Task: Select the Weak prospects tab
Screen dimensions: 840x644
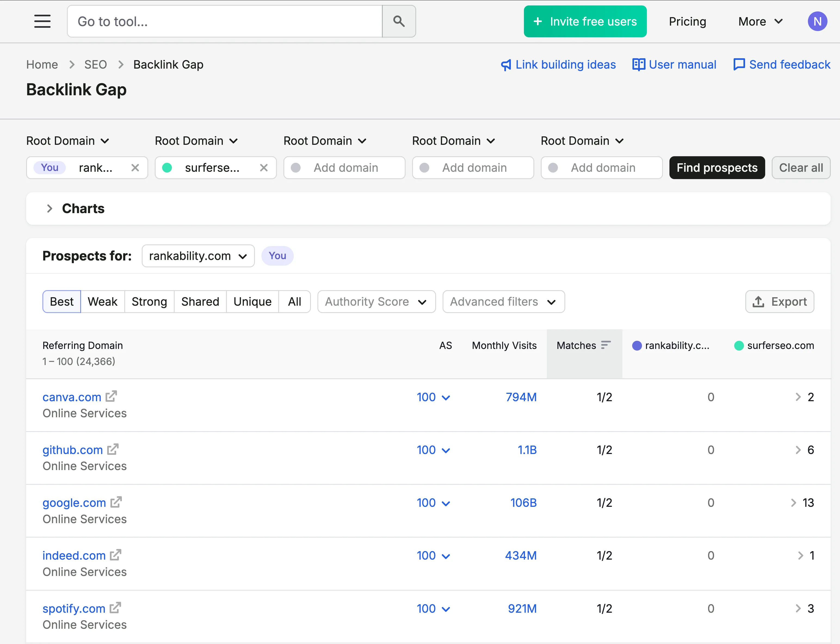Action: pos(103,302)
